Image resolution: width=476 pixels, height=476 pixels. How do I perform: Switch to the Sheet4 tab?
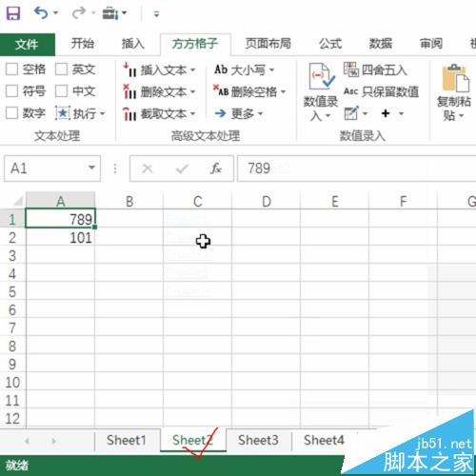324,440
